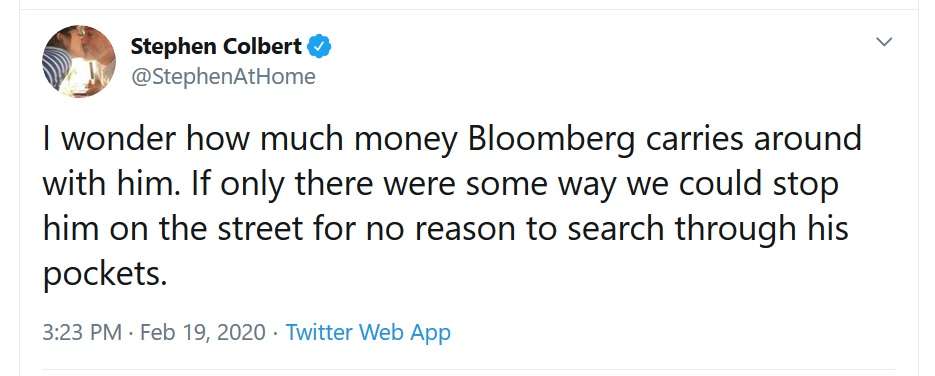The width and height of the screenshot is (935, 376).
Task: Visit the @StephenAtHome handle link
Action: [222, 77]
